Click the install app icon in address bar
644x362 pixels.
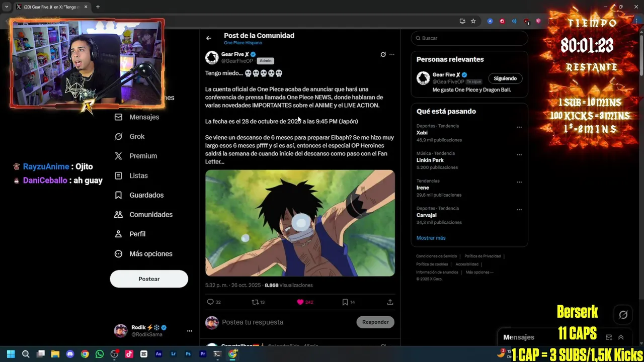pos(462,21)
